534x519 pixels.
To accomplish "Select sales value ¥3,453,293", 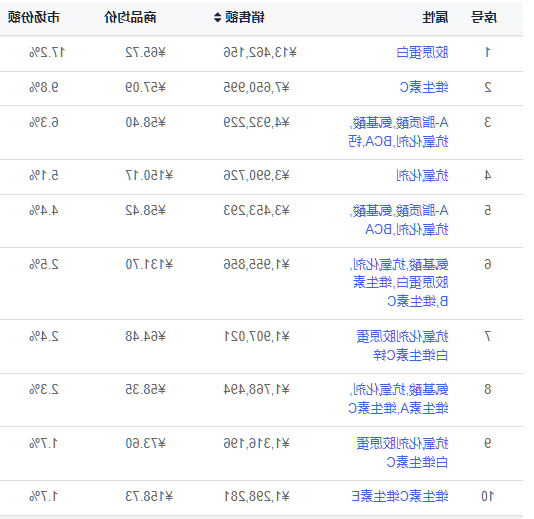I will [256, 210].
